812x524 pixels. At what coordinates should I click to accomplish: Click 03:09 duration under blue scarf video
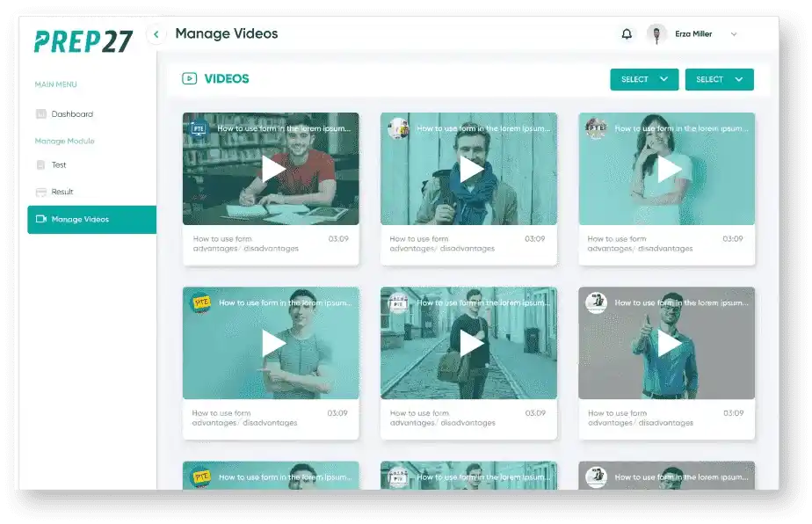(535, 239)
